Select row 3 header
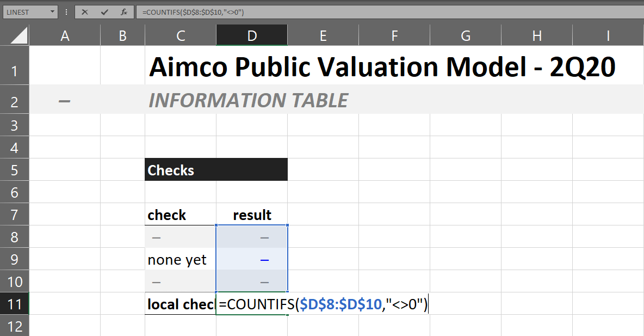Image resolution: width=644 pixels, height=336 pixels. pos(14,125)
